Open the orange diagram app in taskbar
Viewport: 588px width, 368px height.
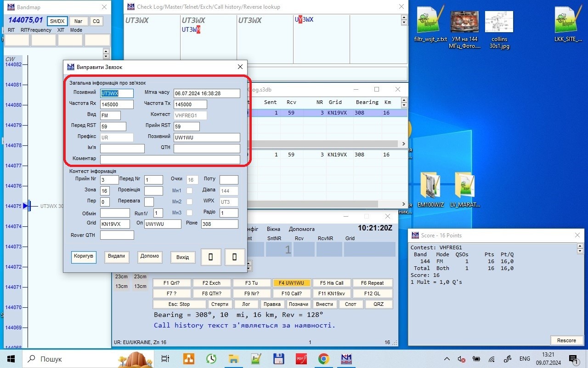188,359
